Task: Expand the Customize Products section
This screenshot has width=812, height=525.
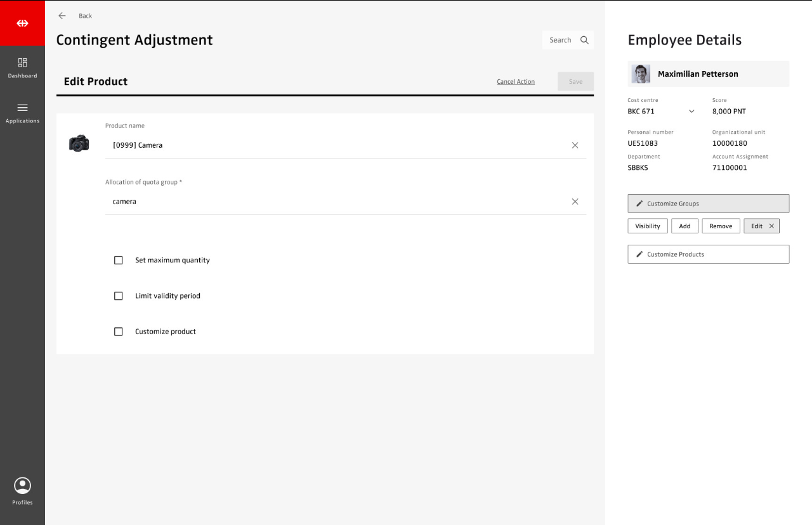Action: pyautogui.click(x=708, y=254)
